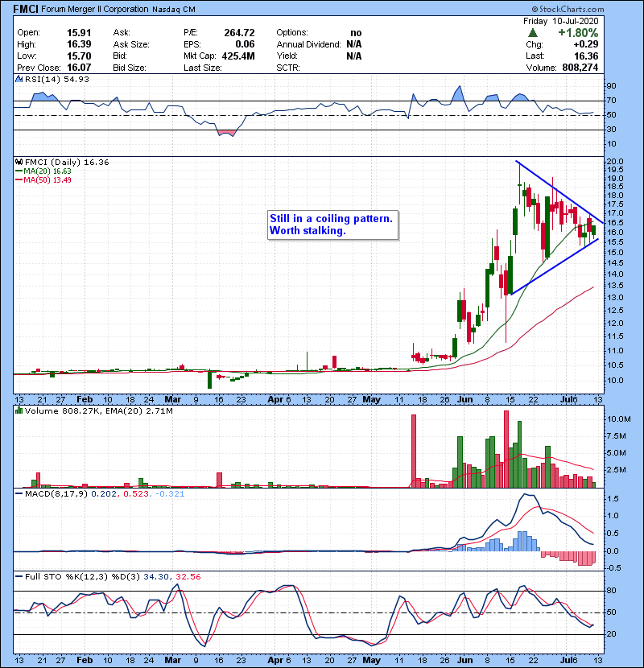Click the lower blue ascending trendline

[x=555, y=267]
